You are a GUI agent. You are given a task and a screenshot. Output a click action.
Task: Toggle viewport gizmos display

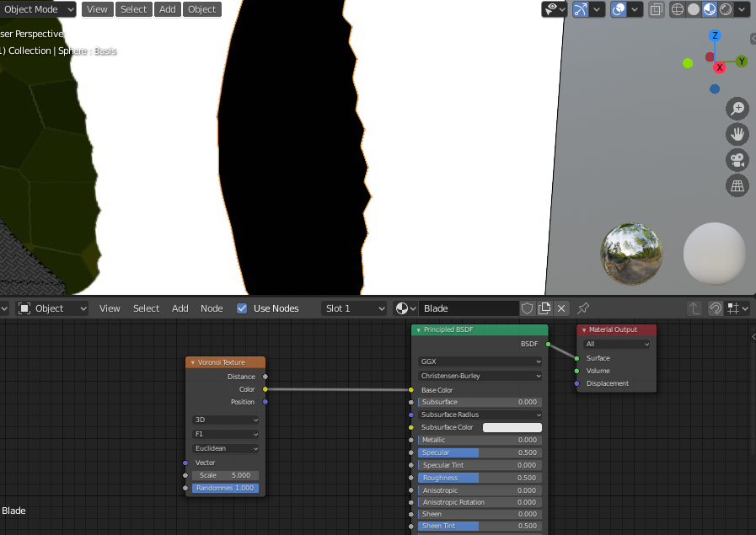point(581,9)
